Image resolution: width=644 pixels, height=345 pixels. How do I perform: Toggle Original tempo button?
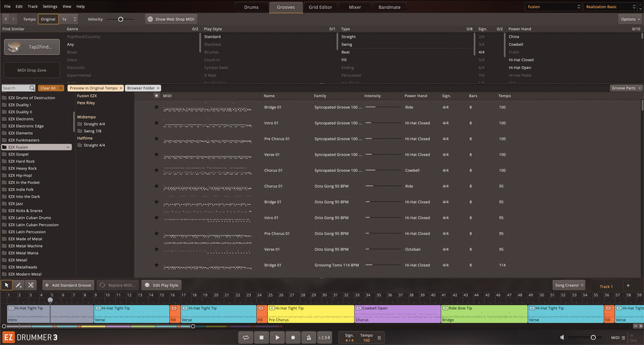pyautogui.click(x=48, y=20)
